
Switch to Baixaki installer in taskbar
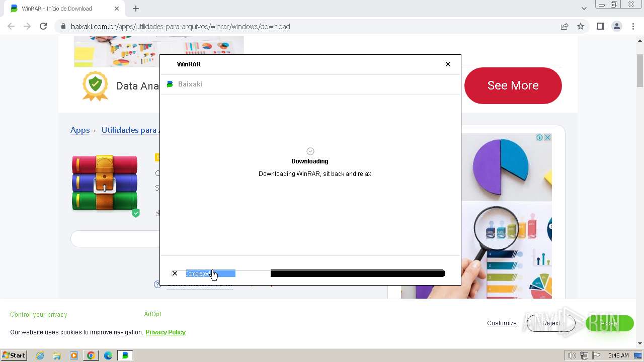[125, 355]
